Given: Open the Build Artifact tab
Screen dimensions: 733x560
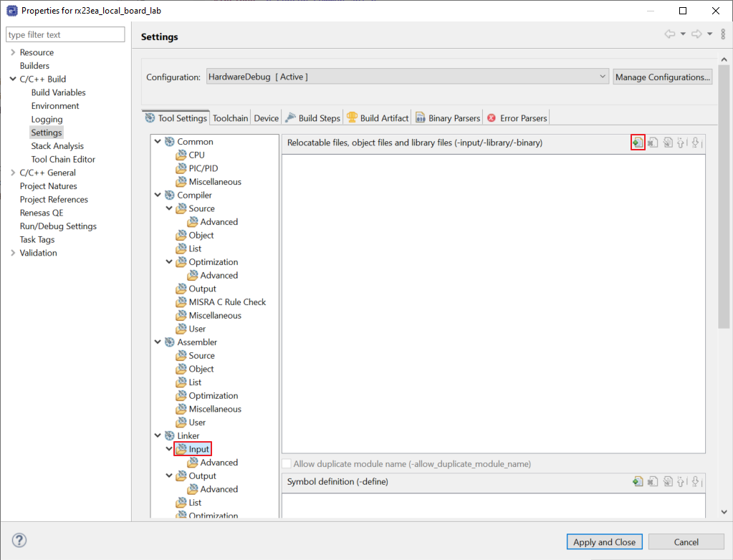Looking at the screenshot, I should [x=378, y=118].
